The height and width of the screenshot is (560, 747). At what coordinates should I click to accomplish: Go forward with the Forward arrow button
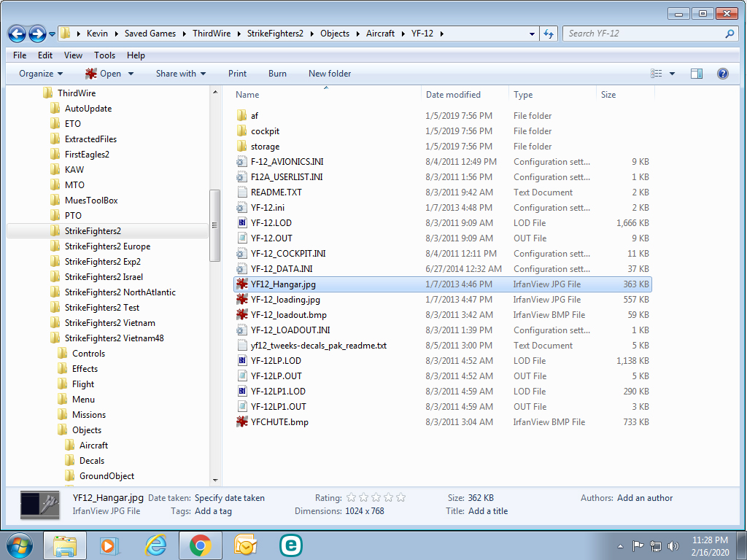pyautogui.click(x=37, y=34)
